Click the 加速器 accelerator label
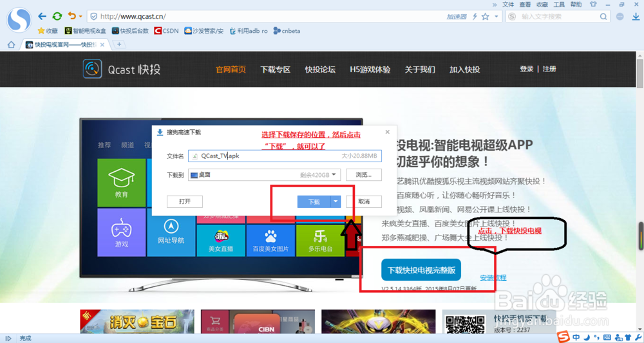Screen dimensions: 644x343 (457, 17)
